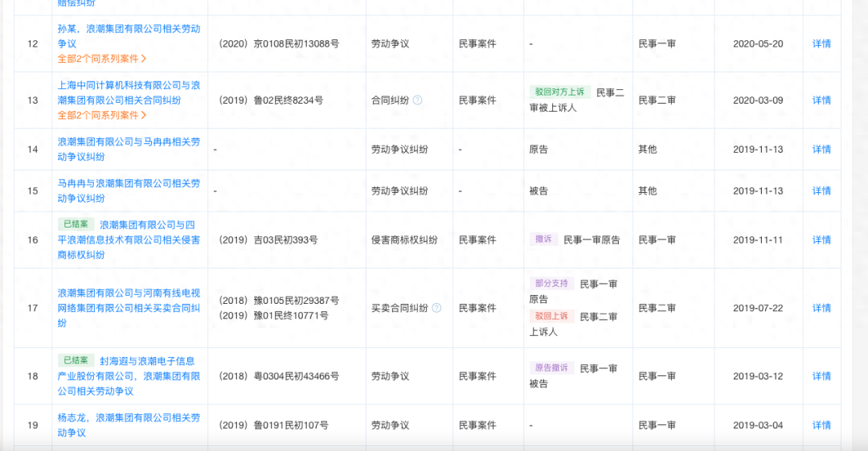Viewport: 868px width, 451px height.
Task: View 详情 for row 18
Action: pos(821,376)
